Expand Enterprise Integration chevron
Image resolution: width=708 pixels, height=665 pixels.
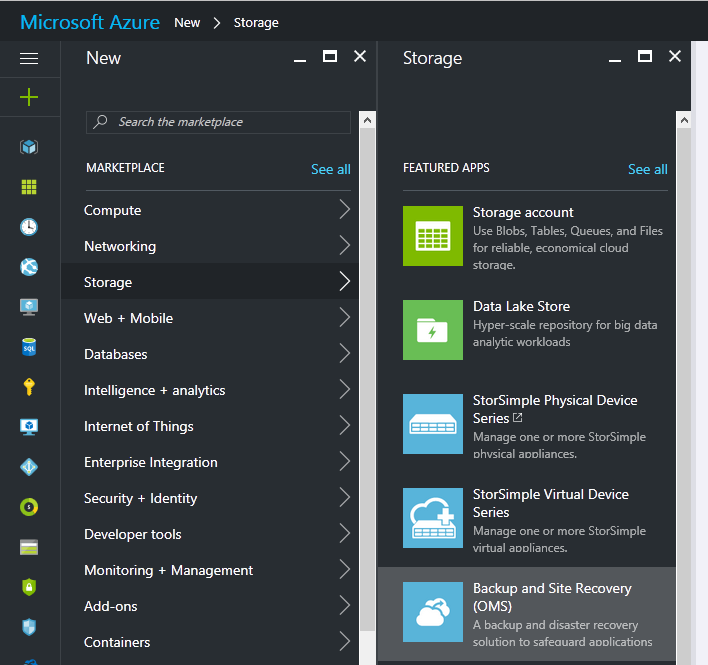click(345, 461)
